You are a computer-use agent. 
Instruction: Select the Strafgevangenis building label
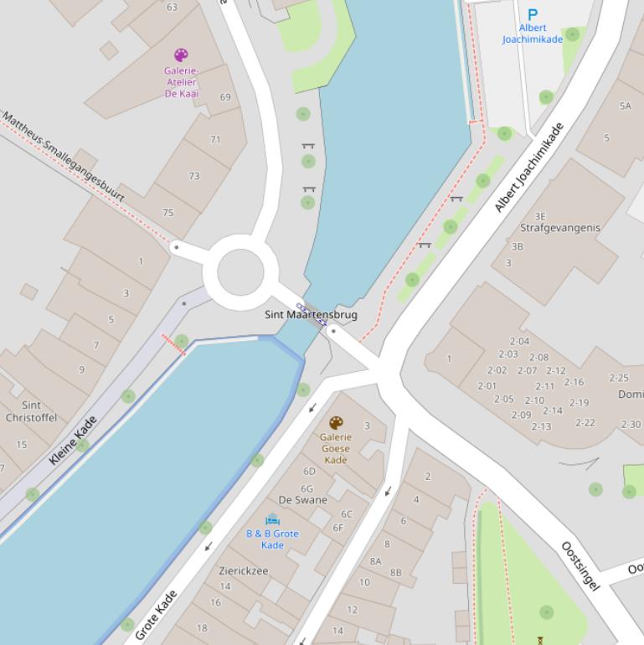(560, 228)
